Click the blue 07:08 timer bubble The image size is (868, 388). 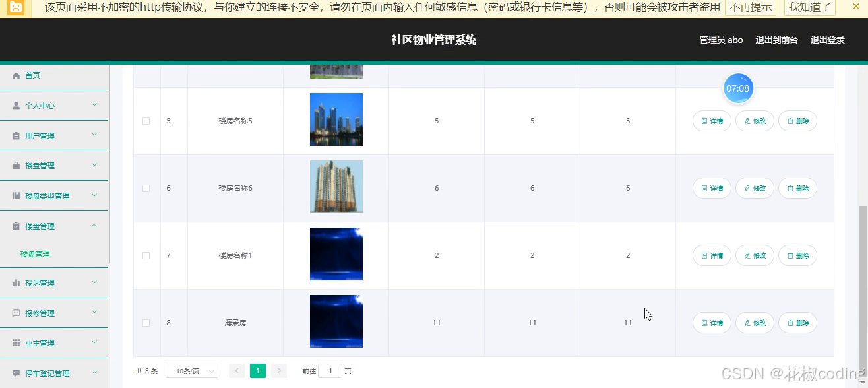point(738,88)
